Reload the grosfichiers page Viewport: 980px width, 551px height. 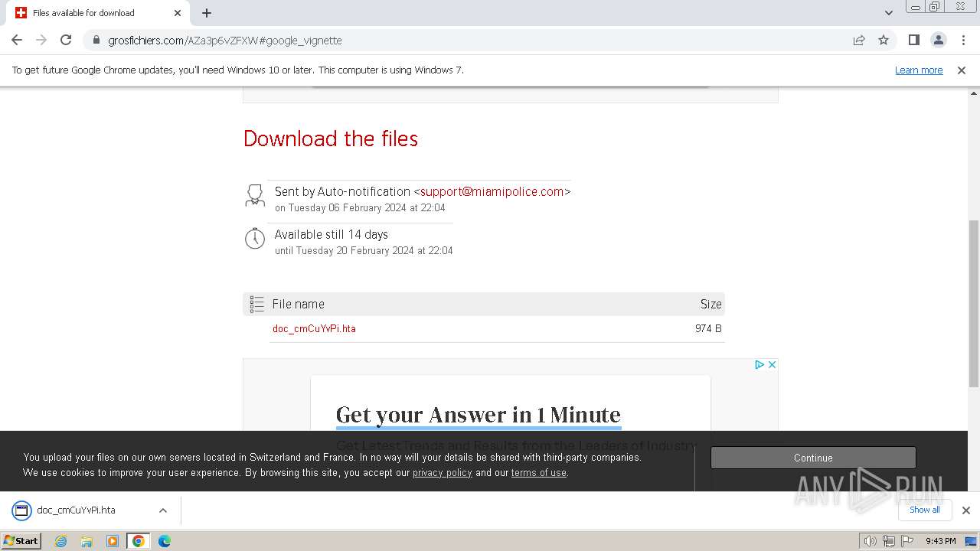point(66,40)
